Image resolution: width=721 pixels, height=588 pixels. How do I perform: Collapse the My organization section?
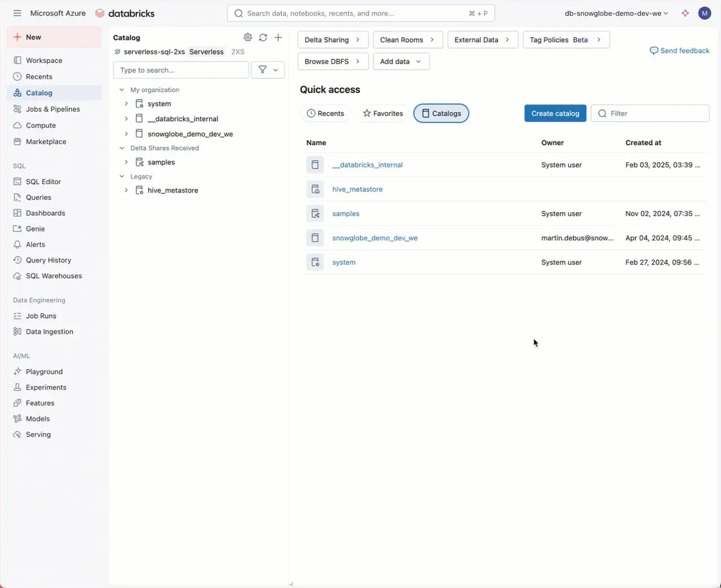tap(122, 90)
